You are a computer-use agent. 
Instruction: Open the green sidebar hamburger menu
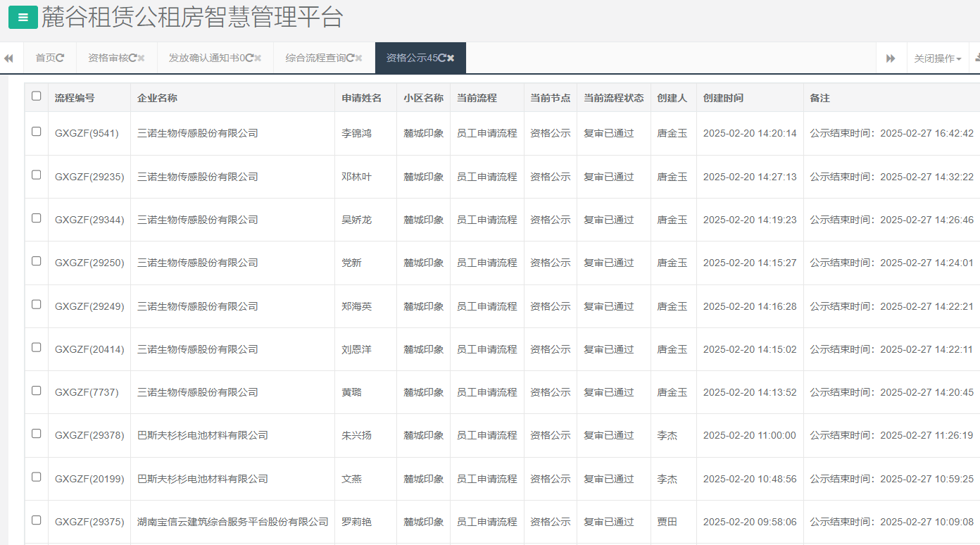22,15
